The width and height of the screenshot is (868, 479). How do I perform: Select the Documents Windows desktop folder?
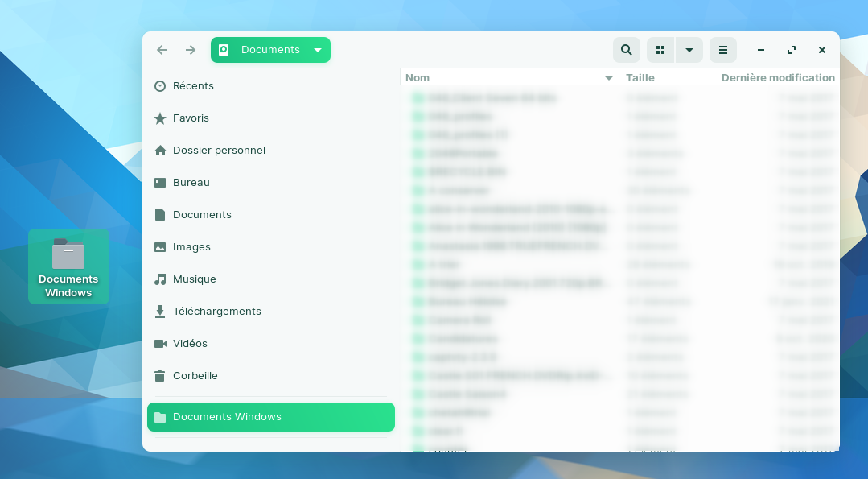click(68, 266)
